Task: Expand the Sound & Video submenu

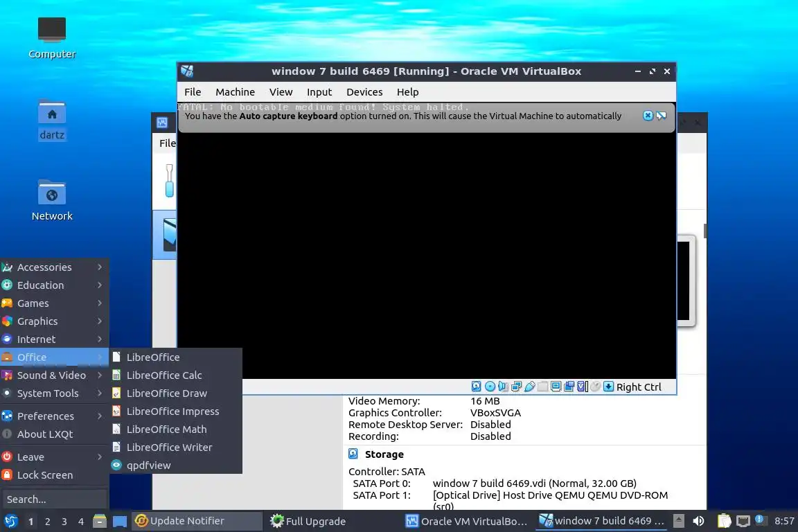Action: click(55, 375)
